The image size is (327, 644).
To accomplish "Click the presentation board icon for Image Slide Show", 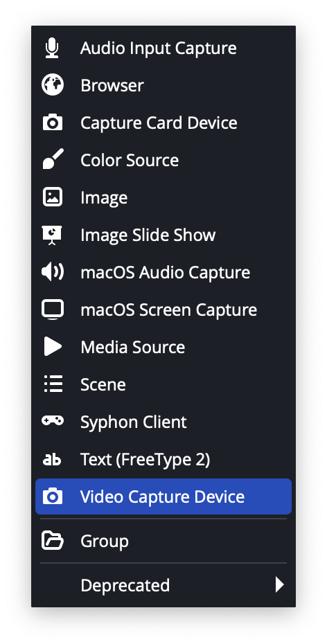I will tap(52, 235).
